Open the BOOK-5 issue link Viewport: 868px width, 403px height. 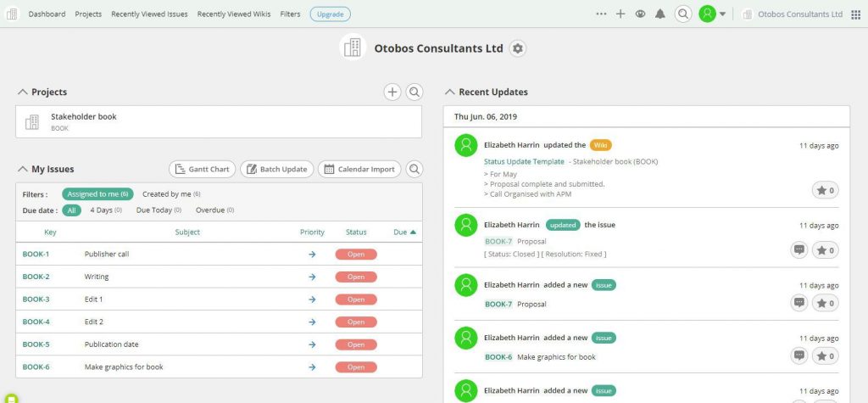pos(36,344)
